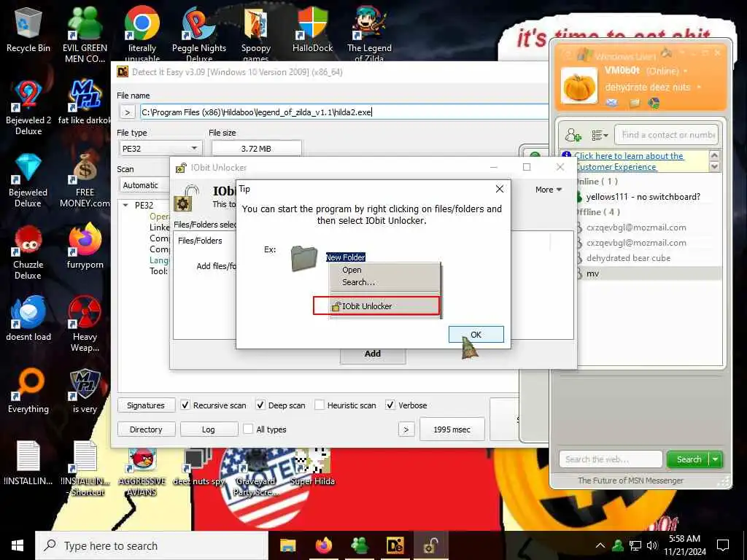Open the File type PE32 dropdown

[160, 149]
